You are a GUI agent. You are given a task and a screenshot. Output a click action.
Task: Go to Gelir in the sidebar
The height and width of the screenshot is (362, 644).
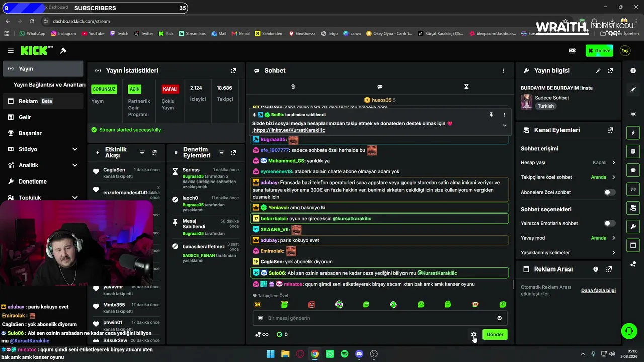tap(43, 117)
